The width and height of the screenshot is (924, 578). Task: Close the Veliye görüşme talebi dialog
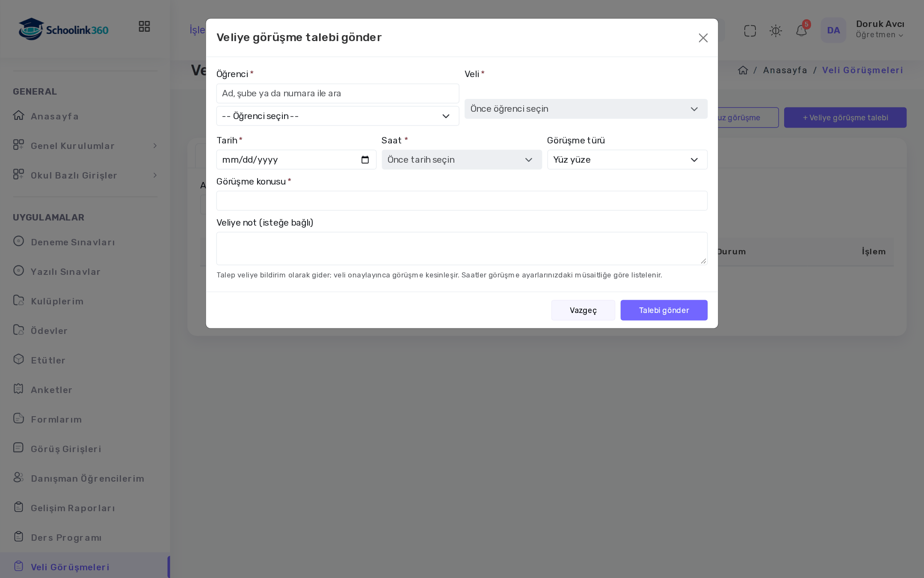[x=703, y=38]
